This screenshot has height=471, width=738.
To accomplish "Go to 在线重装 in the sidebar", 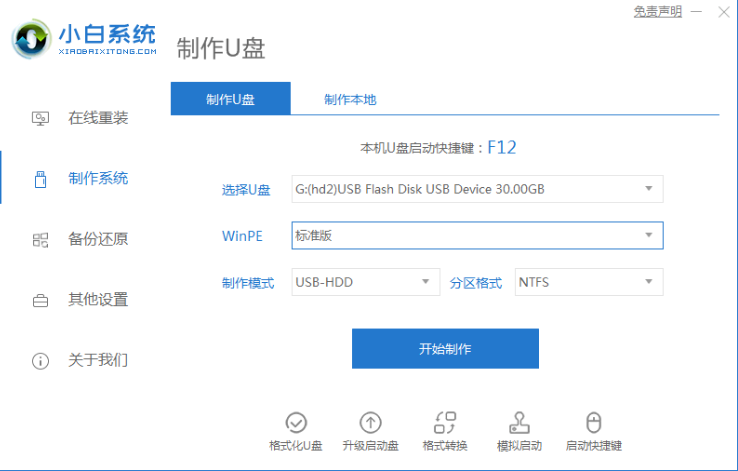I will [98, 118].
